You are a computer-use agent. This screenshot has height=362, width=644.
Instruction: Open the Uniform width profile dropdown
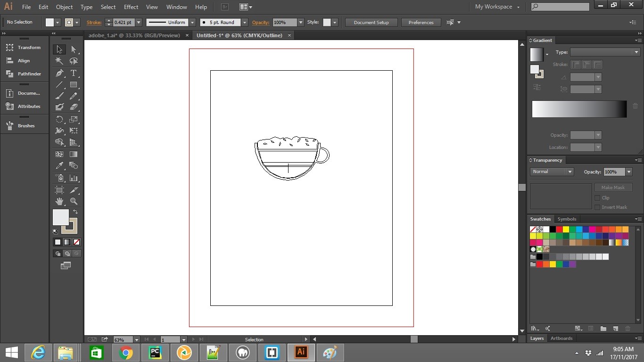(192, 22)
